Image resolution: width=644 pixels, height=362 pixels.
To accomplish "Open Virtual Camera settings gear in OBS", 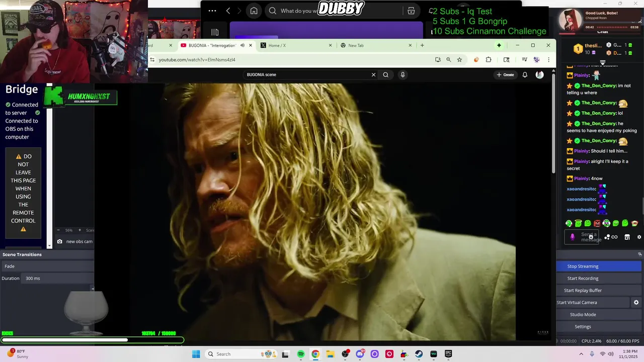I will pyautogui.click(x=636, y=303).
